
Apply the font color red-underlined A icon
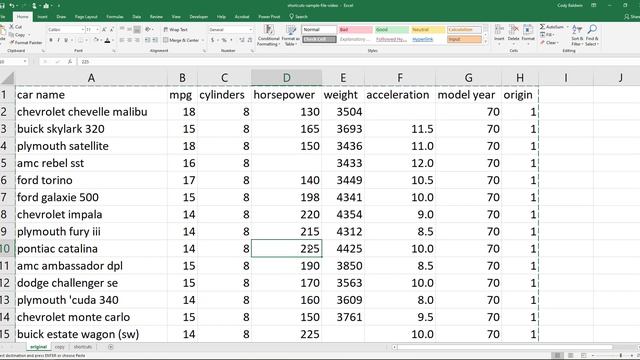pos(107,40)
